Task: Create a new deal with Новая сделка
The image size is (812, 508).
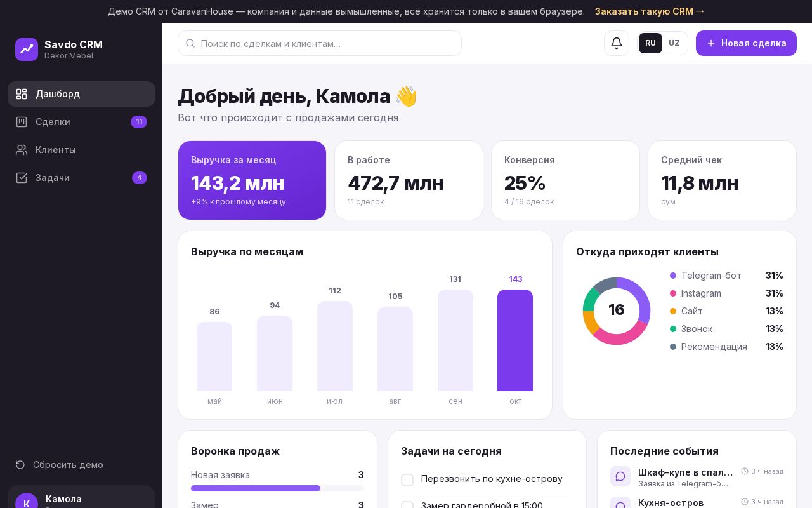Action: [746, 43]
